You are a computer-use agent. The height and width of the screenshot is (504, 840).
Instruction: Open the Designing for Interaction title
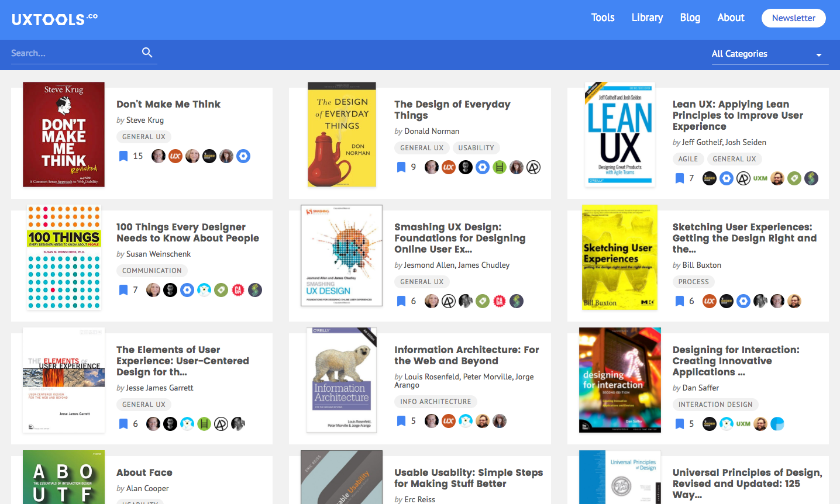coord(736,361)
